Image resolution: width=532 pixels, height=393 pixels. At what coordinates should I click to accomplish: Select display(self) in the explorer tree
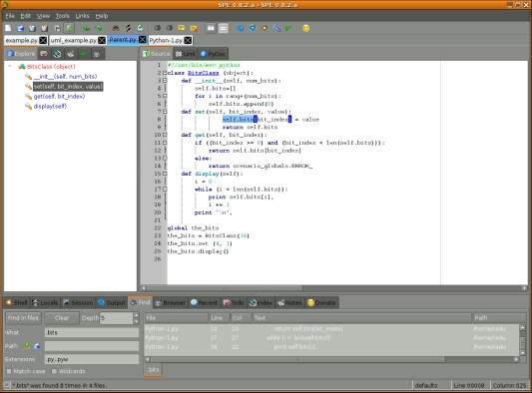pyautogui.click(x=50, y=106)
